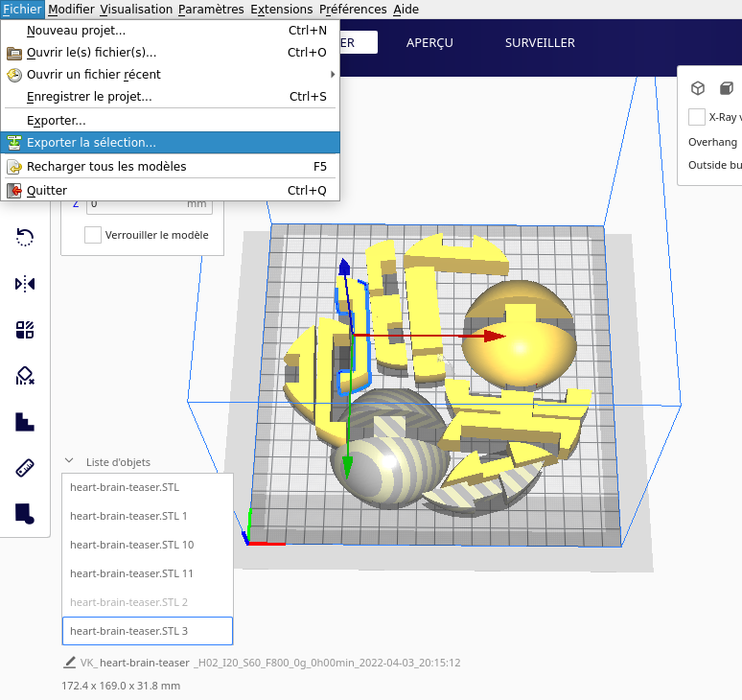This screenshot has width=742, height=700.
Task: Select heart-brain-teaser.STL 1 in object list
Action: (148, 516)
